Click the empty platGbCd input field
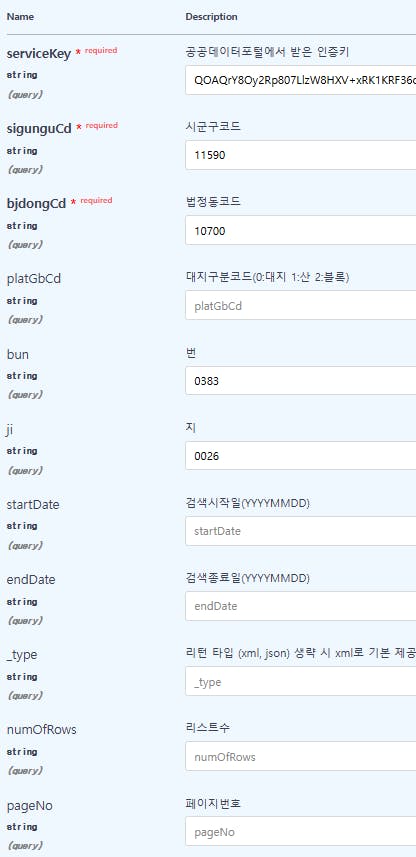The height and width of the screenshot is (857, 416). (x=301, y=305)
